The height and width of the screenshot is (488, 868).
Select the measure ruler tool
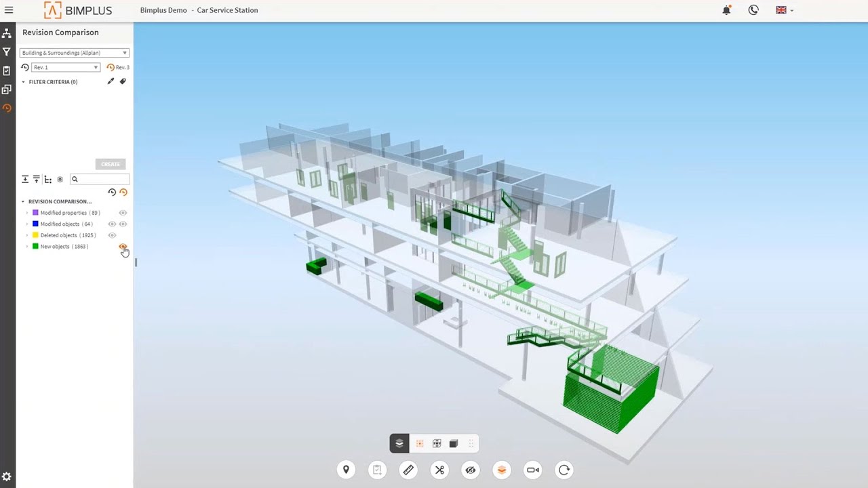pos(408,470)
